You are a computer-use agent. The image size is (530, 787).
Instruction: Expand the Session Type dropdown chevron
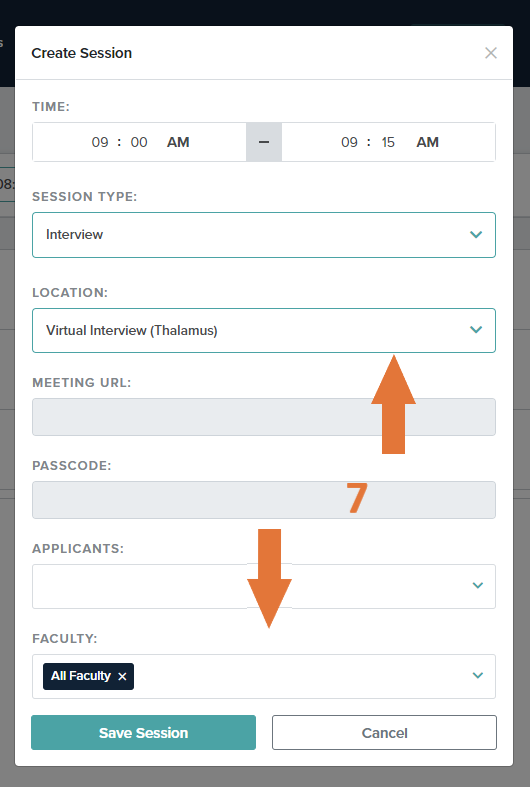click(x=476, y=234)
